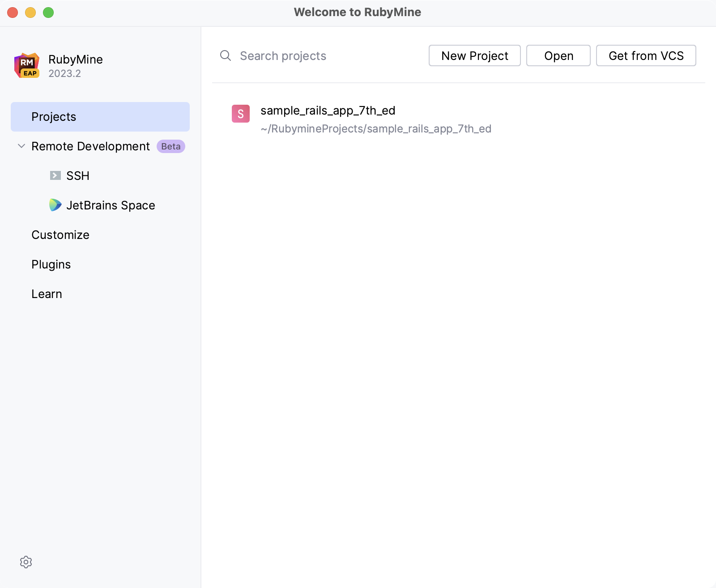Minimize the window with yellow button
716x588 pixels.
coord(30,13)
